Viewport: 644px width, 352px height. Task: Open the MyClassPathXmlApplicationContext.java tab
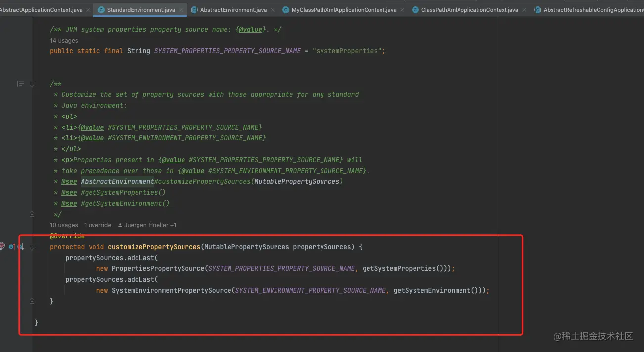tap(344, 10)
